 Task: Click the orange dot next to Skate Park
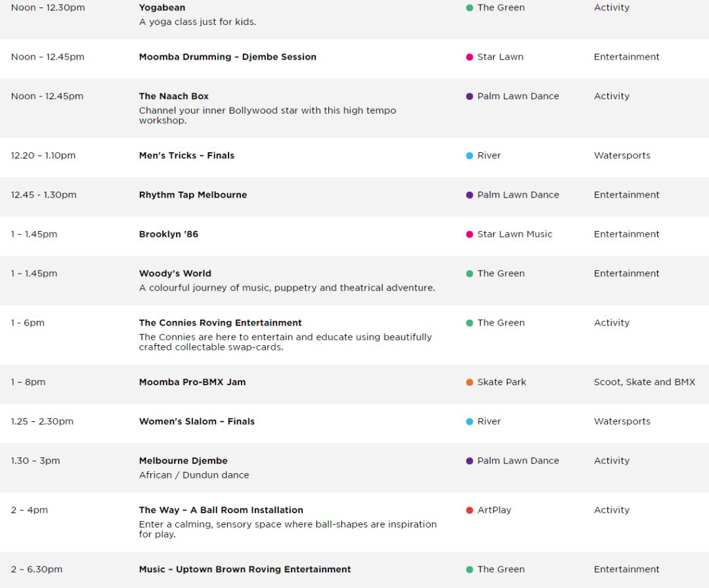tap(469, 382)
